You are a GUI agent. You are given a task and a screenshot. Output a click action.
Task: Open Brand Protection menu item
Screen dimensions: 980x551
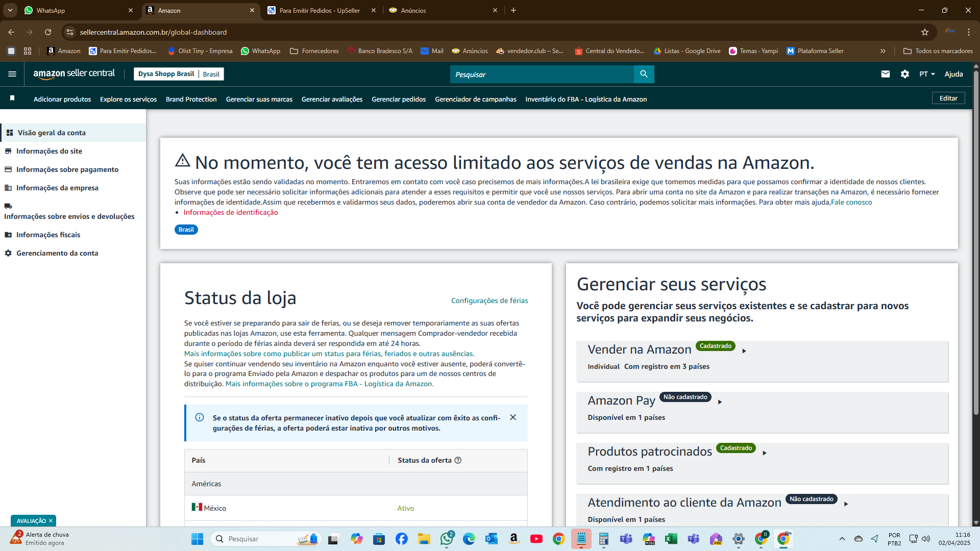(191, 99)
